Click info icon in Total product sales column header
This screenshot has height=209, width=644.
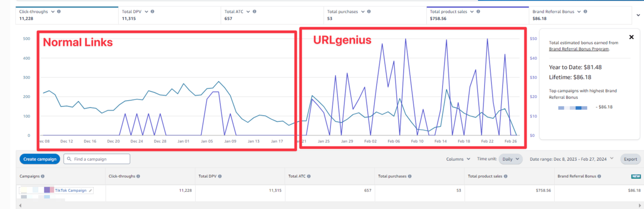pos(504,176)
